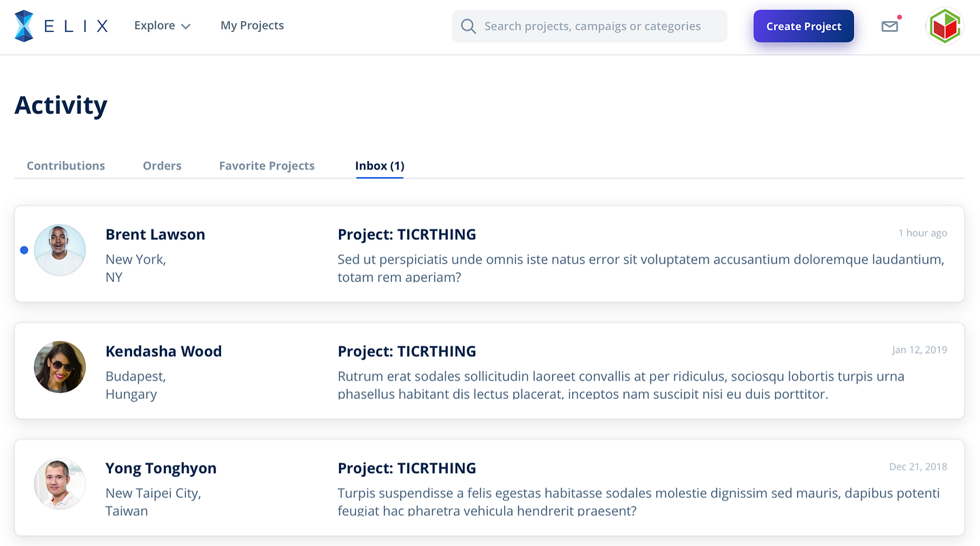Expand the Explore dropdown menu
The image size is (980, 546).
tap(162, 26)
